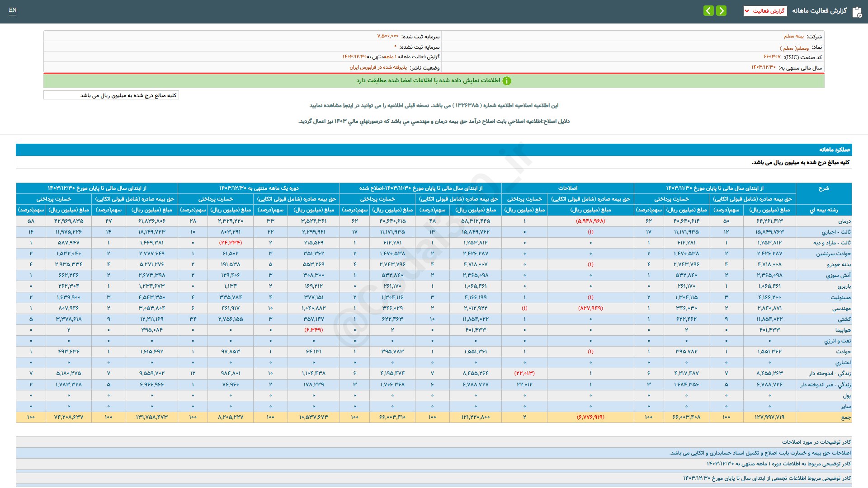Click the note about اصلاحات حق بیمه و خسارت
Viewport: 868px width, 488px height.
760,453
